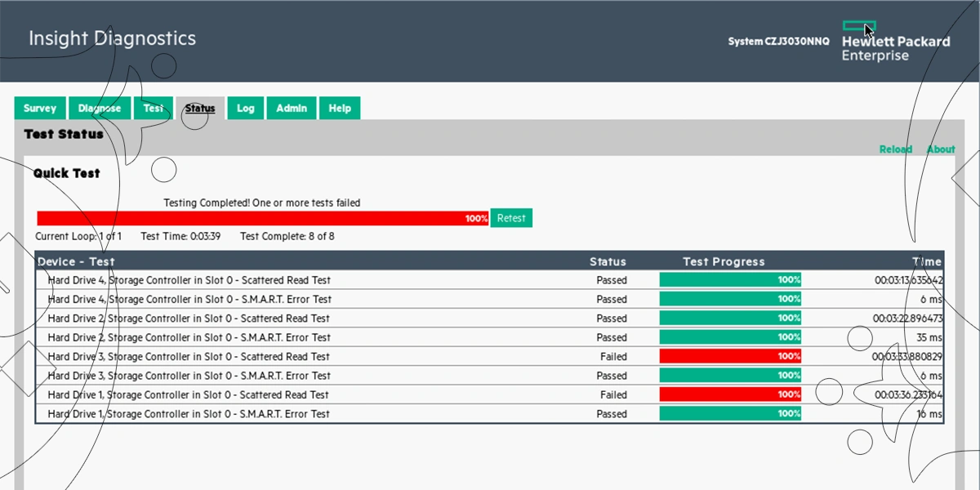Open the Survey tab
Image resolution: width=980 pixels, height=490 pixels.
40,109
